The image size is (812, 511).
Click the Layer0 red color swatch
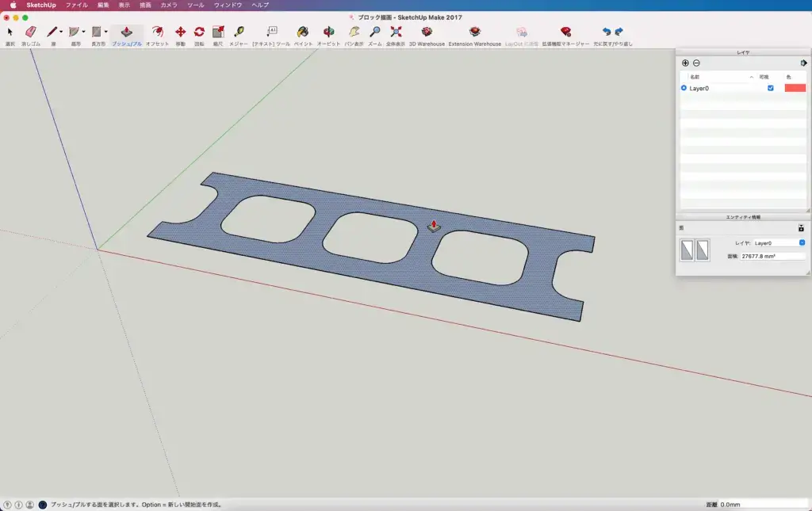click(795, 88)
